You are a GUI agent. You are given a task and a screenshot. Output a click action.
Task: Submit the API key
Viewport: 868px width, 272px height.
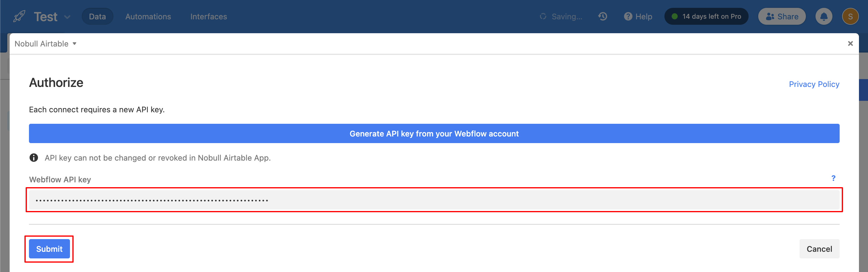[x=49, y=249]
